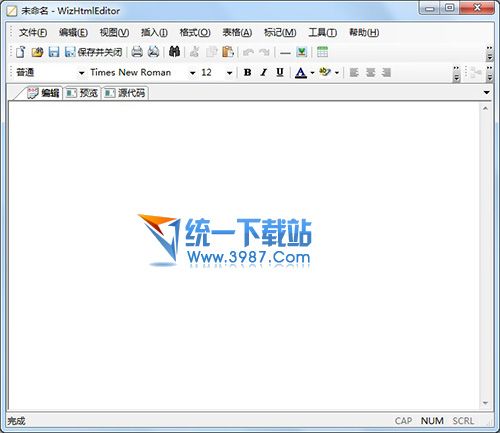Viewport: 500px width, 433px height.
Task: Click the save floppy disk icon
Action: 54,52
